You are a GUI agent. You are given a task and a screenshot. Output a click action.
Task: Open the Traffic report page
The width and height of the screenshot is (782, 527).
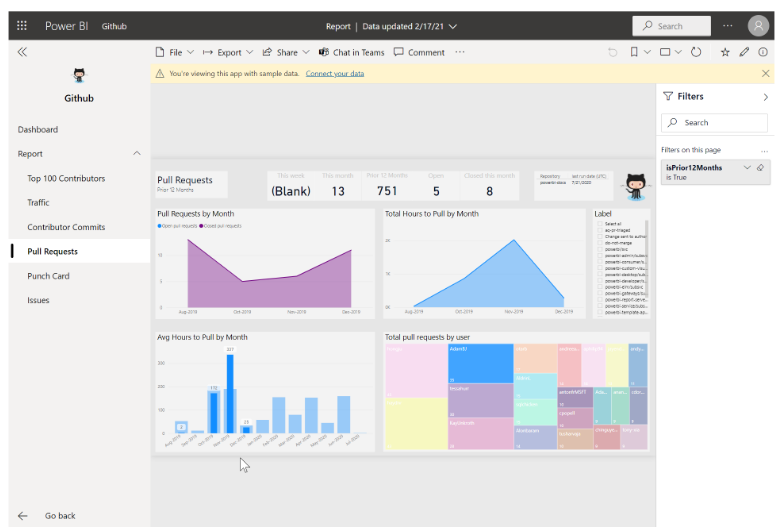[x=38, y=203]
